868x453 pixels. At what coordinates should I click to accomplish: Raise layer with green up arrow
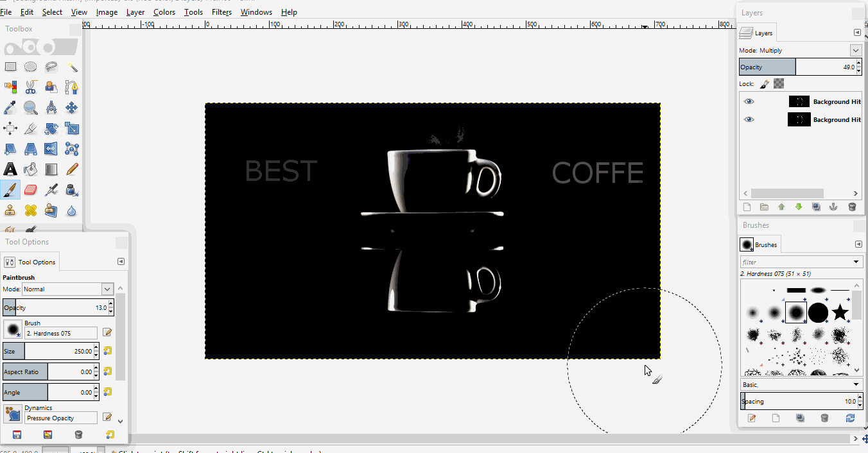click(781, 207)
